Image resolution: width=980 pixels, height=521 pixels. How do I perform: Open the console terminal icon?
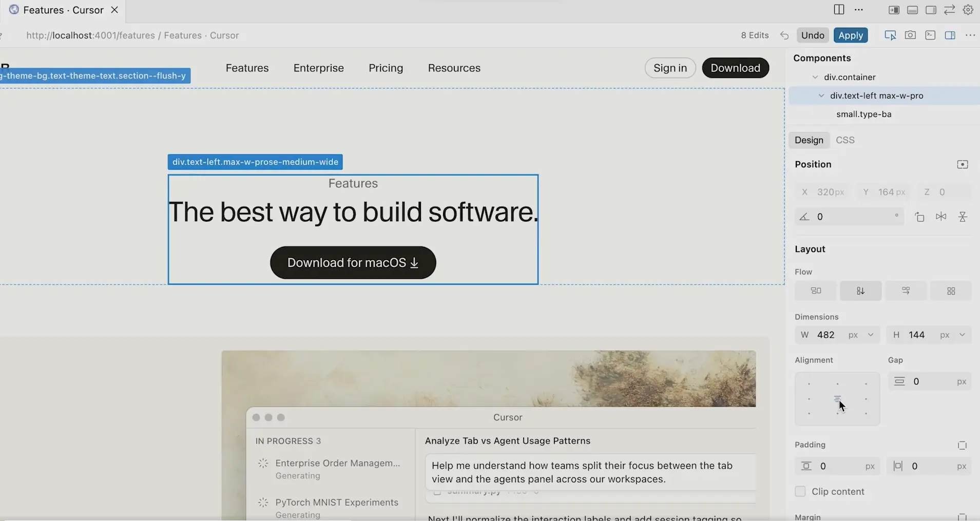click(930, 35)
